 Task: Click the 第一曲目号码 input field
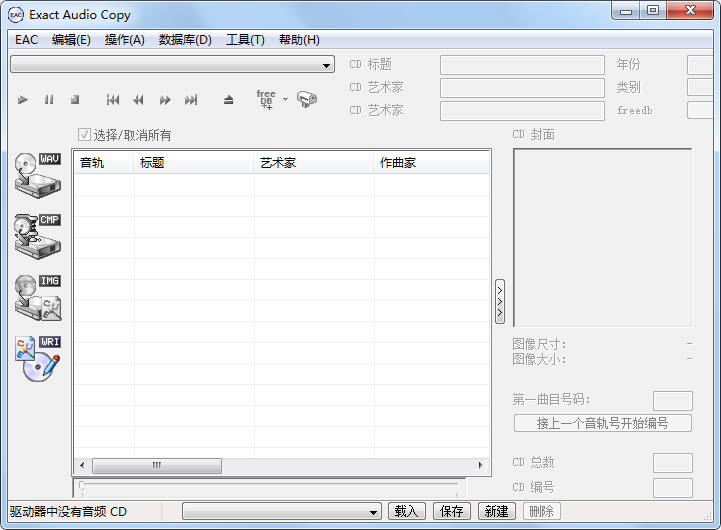tap(673, 401)
